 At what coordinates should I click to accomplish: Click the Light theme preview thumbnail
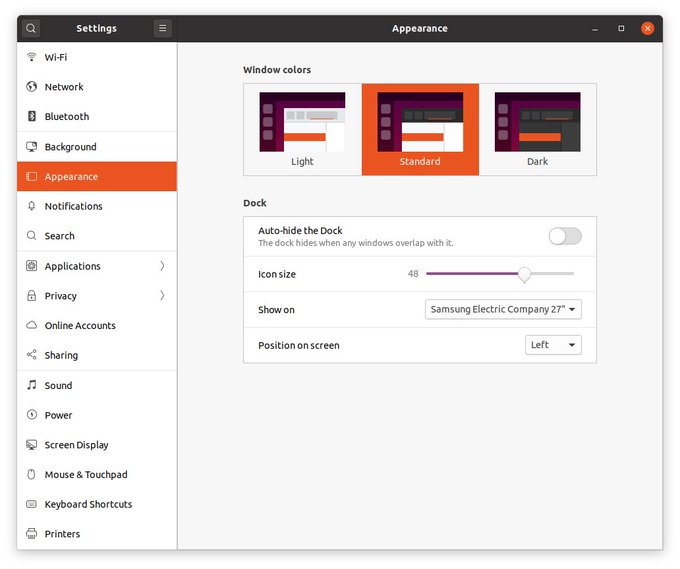302,122
